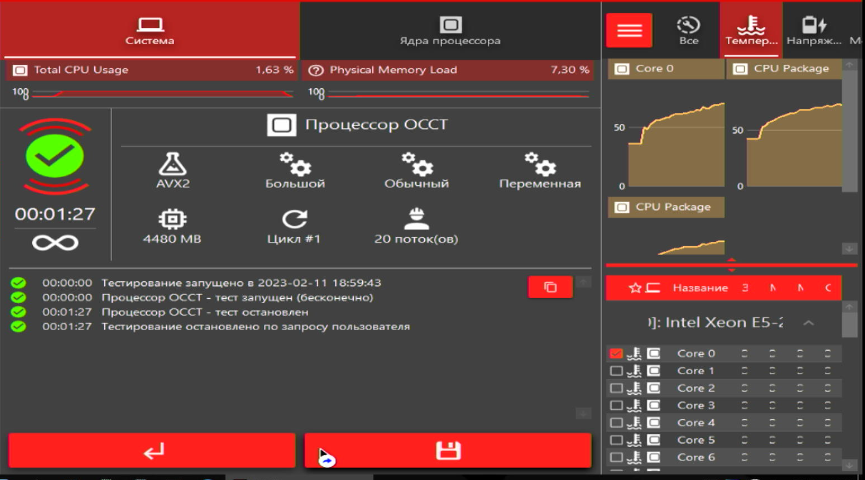Click the Большой data set gears icon
The height and width of the screenshot is (480, 865).
295,164
